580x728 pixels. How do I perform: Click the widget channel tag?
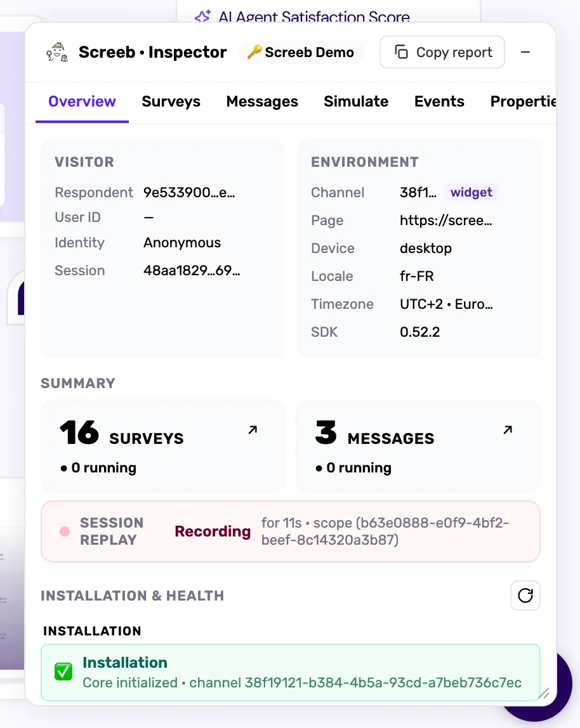click(x=471, y=192)
